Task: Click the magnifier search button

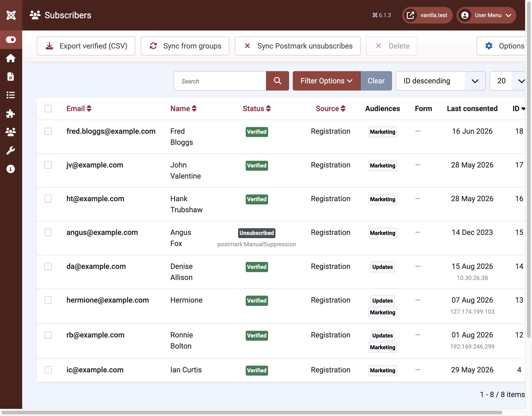Action: pyautogui.click(x=278, y=81)
